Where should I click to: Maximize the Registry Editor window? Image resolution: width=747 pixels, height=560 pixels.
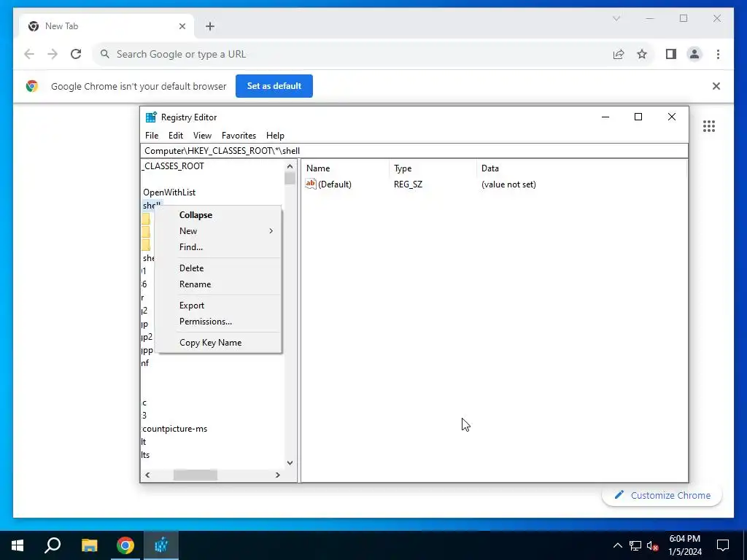(x=638, y=117)
